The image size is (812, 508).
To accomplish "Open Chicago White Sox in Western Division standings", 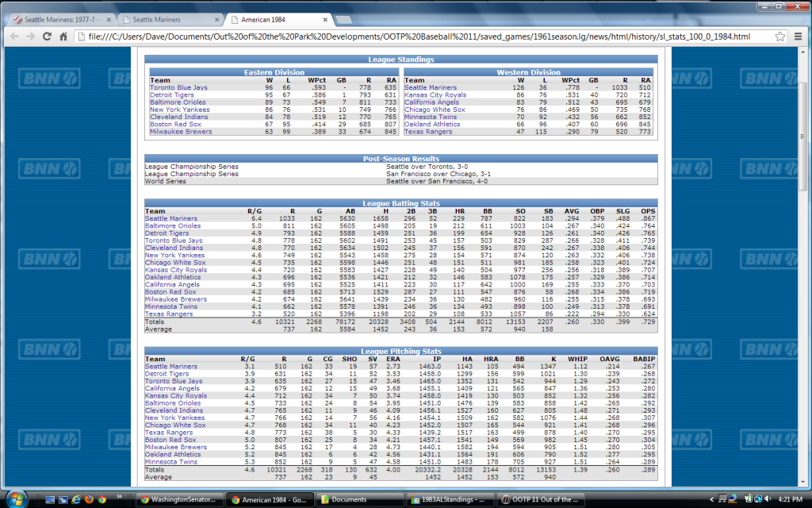I will 435,110.
